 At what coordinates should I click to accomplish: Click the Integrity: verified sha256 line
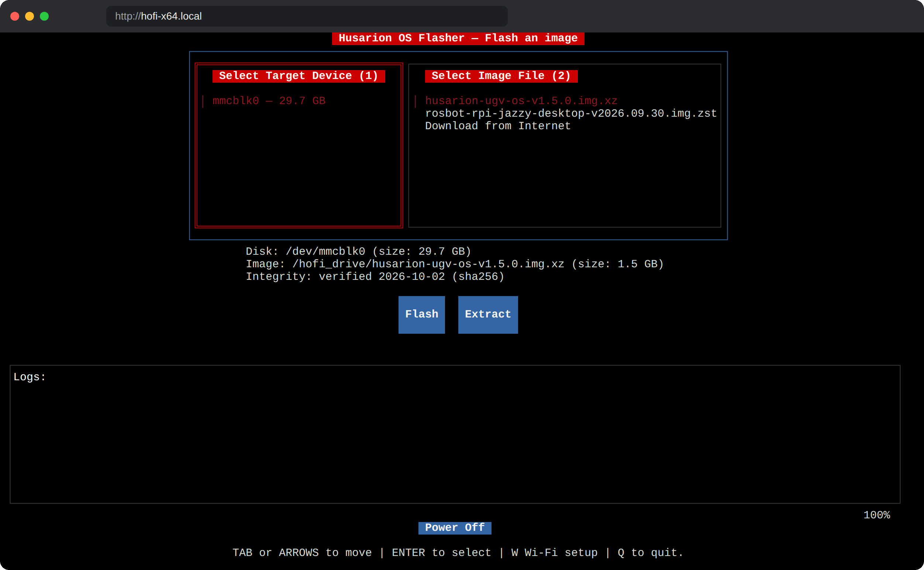tap(375, 277)
